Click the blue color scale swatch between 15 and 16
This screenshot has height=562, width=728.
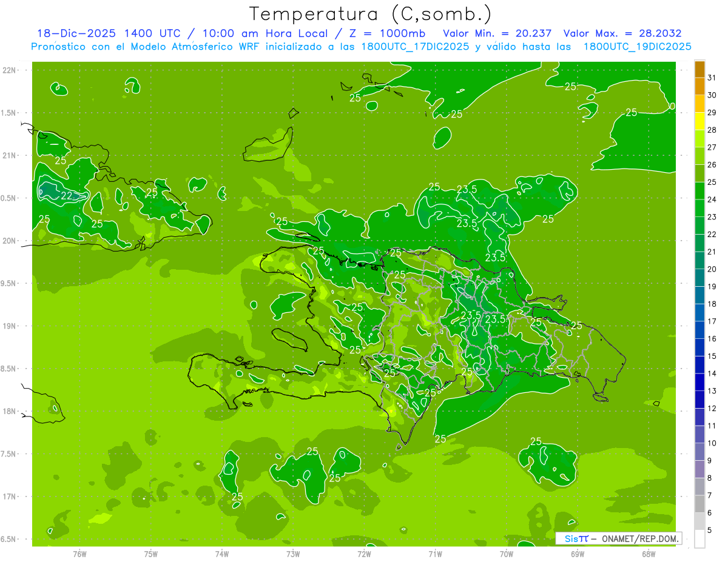tap(699, 347)
